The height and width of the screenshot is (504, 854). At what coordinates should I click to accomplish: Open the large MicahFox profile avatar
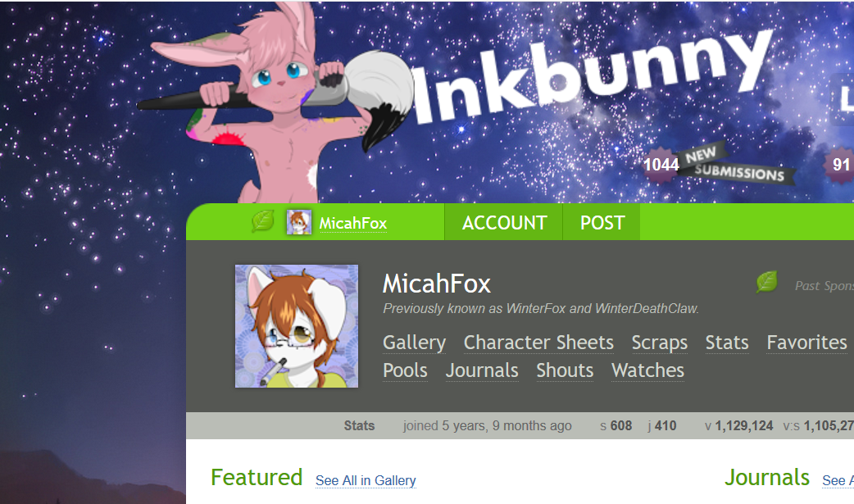[297, 326]
